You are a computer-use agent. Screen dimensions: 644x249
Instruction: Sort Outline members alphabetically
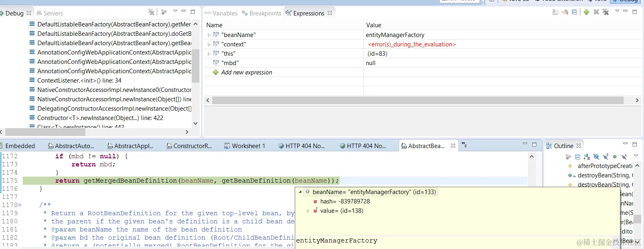point(587,157)
